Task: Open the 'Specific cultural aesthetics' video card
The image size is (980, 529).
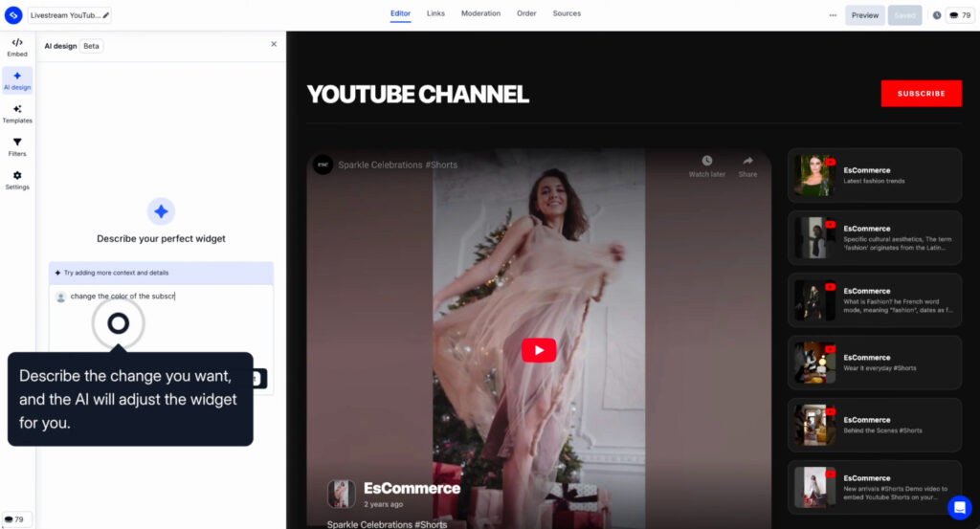Action: (x=875, y=238)
